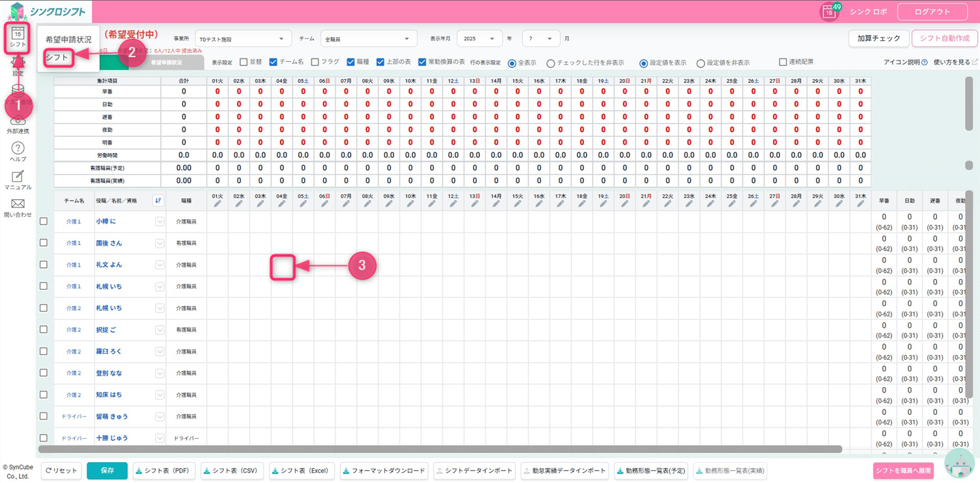Image resolution: width=980 pixels, height=483 pixels.
Task: Click the horizontal scrollbar at the bottom
Action: 440,449
